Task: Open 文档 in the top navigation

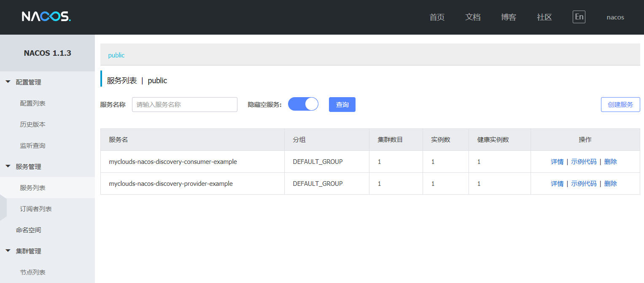Action: pyautogui.click(x=473, y=17)
